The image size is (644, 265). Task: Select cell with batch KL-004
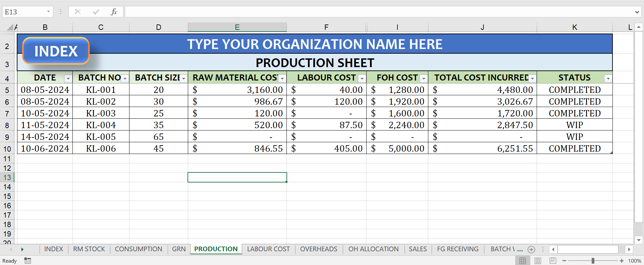coord(101,125)
